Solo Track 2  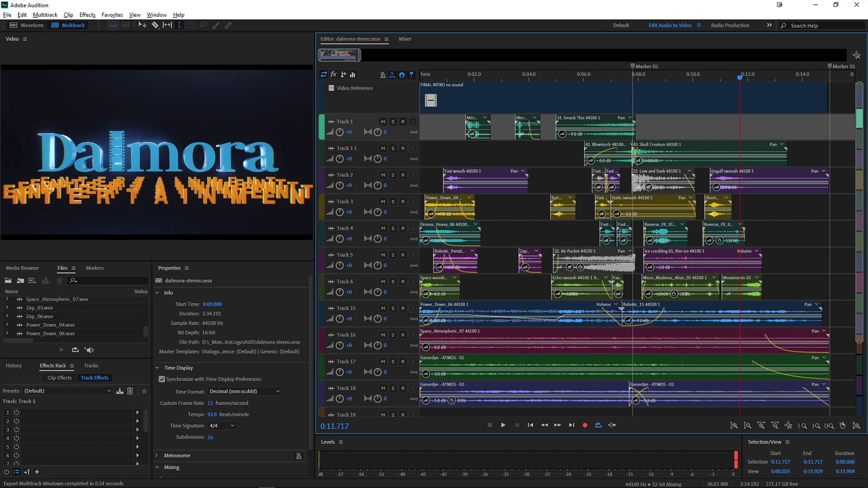coord(393,175)
